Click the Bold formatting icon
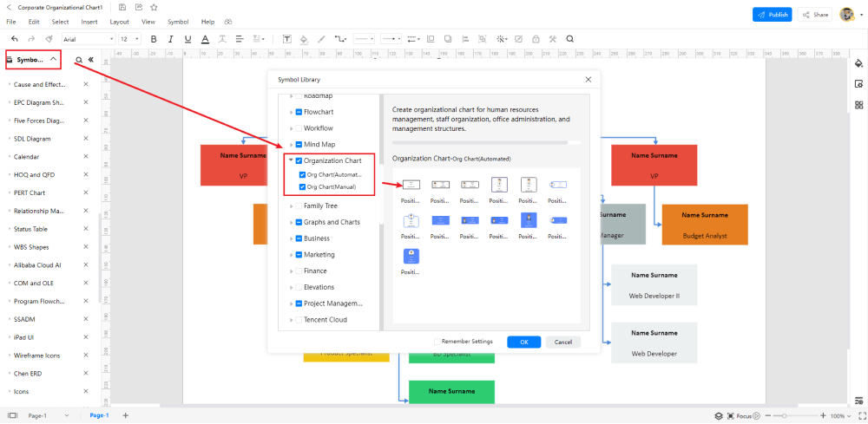868x424 pixels. point(154,39)
